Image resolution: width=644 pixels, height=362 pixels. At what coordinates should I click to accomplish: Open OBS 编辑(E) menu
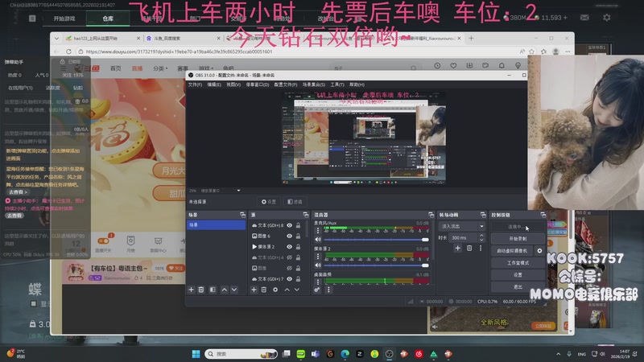[x=214, y=84]
